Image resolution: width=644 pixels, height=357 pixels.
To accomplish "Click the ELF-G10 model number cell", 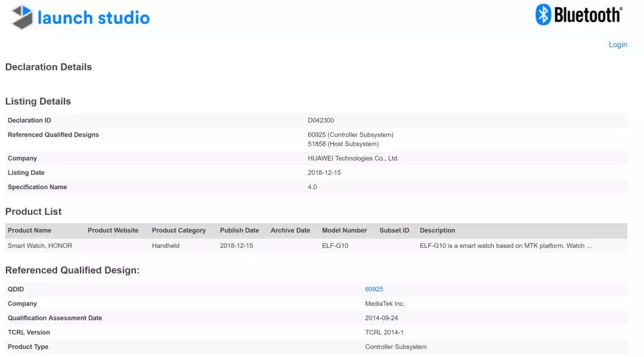I will coord(335,245).
